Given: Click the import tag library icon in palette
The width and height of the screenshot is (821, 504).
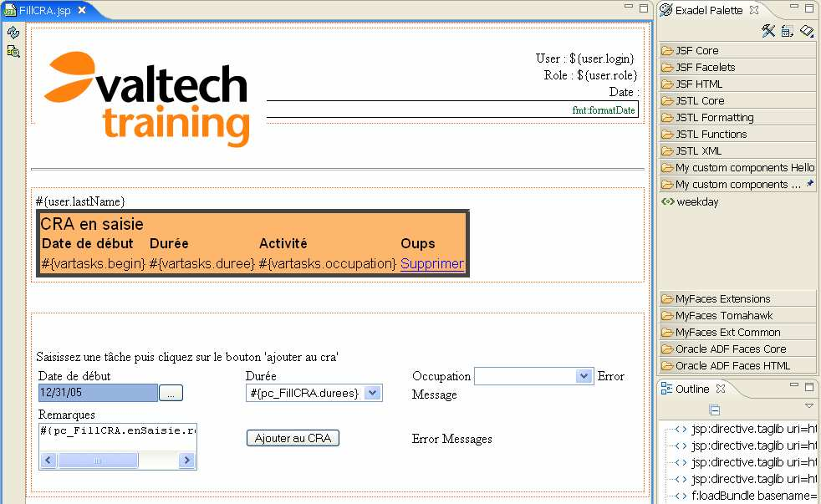Looking at the screenshot, I should [x=788, y=31].
